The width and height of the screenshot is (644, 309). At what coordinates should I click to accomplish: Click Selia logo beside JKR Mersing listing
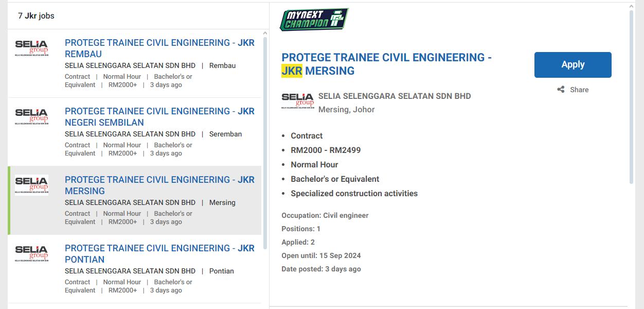pos(31,185)
